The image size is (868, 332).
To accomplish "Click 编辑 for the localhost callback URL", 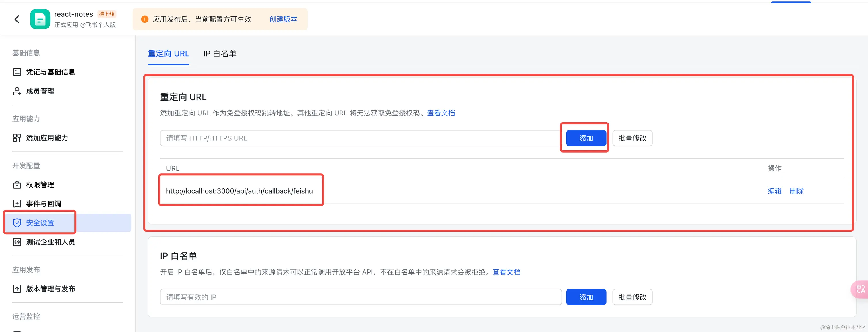I will pyautogui.click(x=774, y=191).
